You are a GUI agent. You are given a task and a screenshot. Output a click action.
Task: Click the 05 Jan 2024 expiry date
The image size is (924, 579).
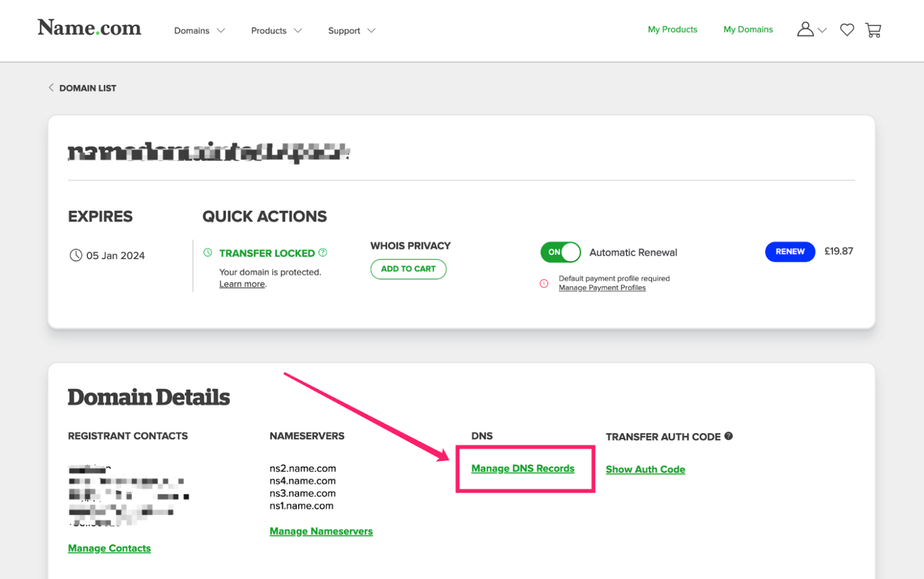(x=115, y=256)
